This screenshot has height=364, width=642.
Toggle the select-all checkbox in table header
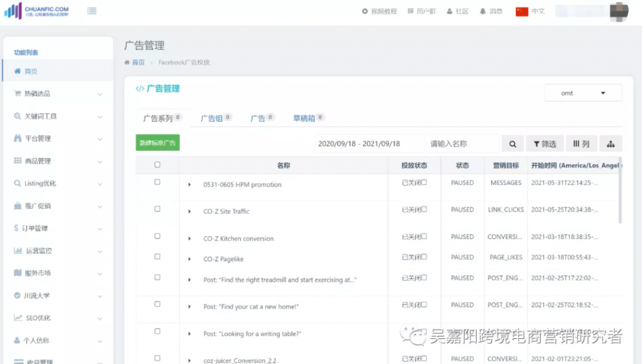(x=157, y=164)
